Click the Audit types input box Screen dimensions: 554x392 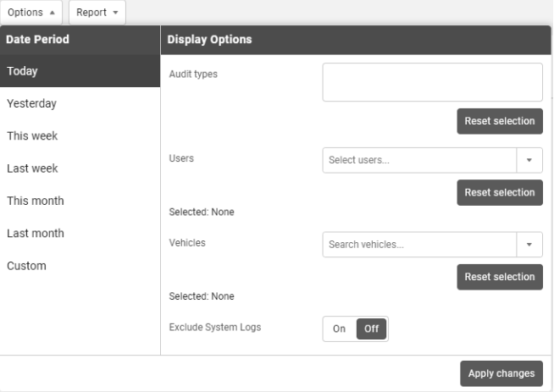point(432,82)
